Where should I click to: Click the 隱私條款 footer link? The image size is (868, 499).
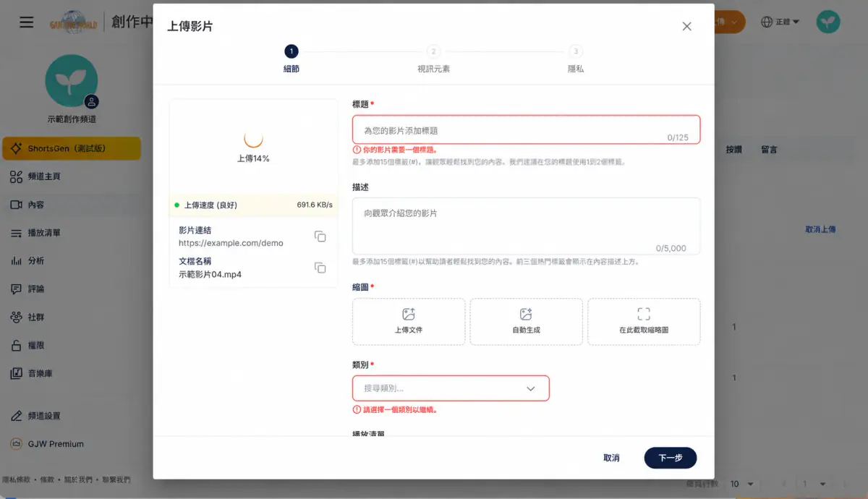coord(17,479)
